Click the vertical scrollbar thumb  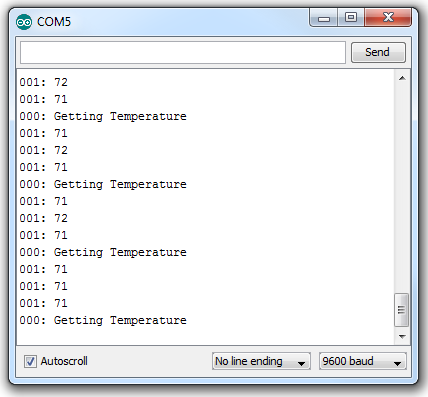point(402,310)
